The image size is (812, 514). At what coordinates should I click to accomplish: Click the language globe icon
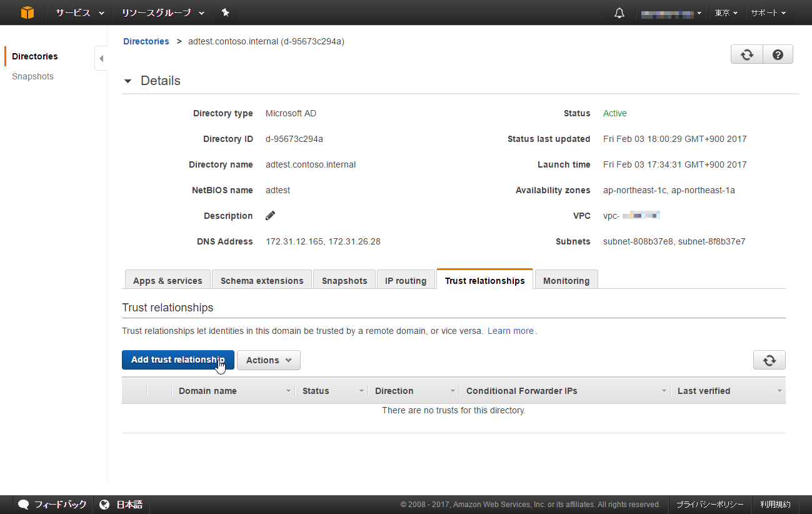105,505
